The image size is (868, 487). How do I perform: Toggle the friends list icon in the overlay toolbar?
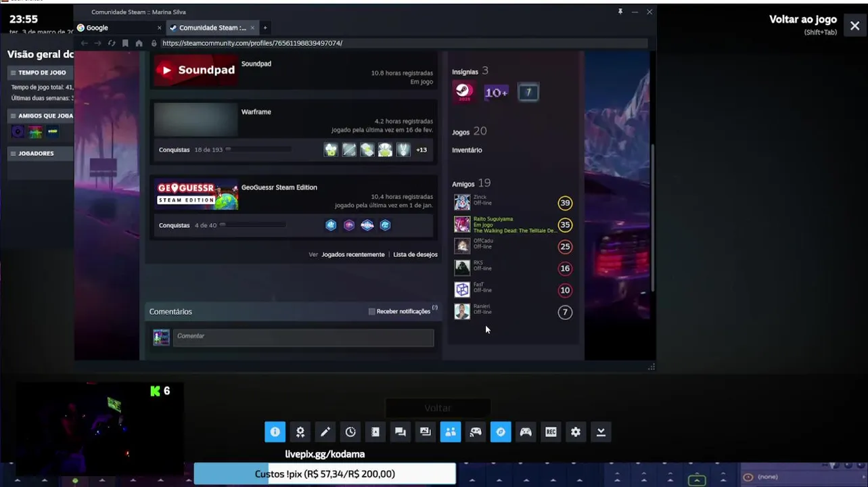[450, 432]
